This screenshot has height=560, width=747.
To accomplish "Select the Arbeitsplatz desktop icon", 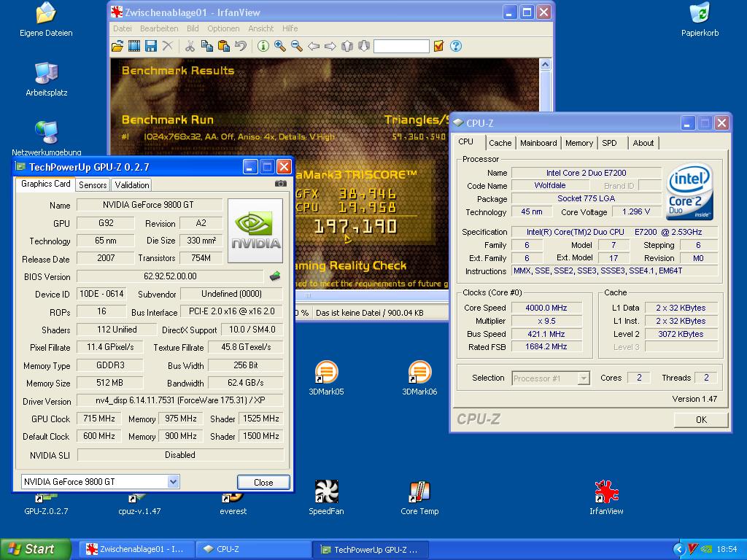I will pyautogui.click(x=46, y=79).
